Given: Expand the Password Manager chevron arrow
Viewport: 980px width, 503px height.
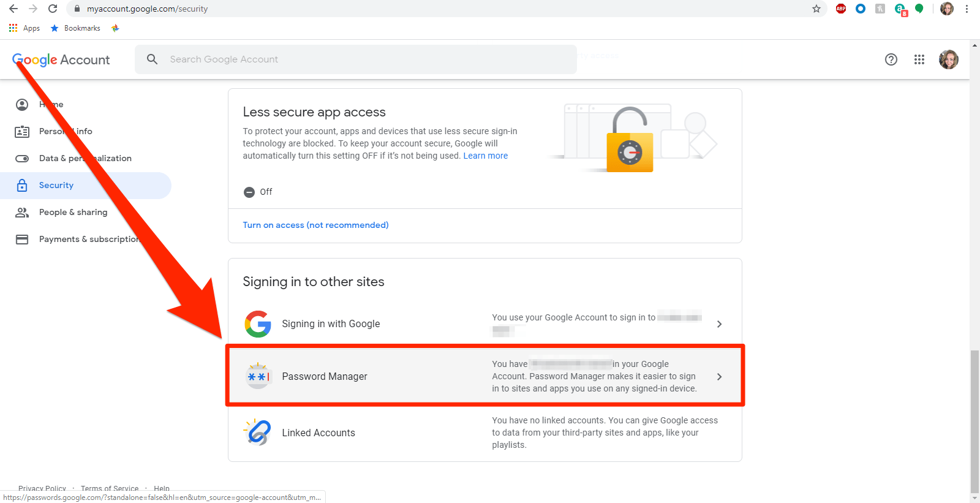Looking at the screenshot, I should tap(719, 377).
